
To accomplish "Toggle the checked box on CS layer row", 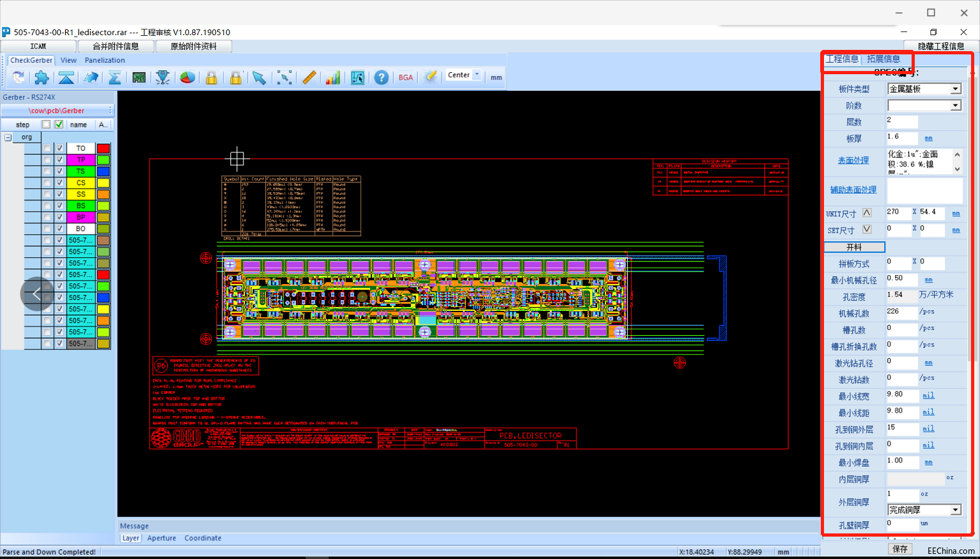I will coord(59,183).
